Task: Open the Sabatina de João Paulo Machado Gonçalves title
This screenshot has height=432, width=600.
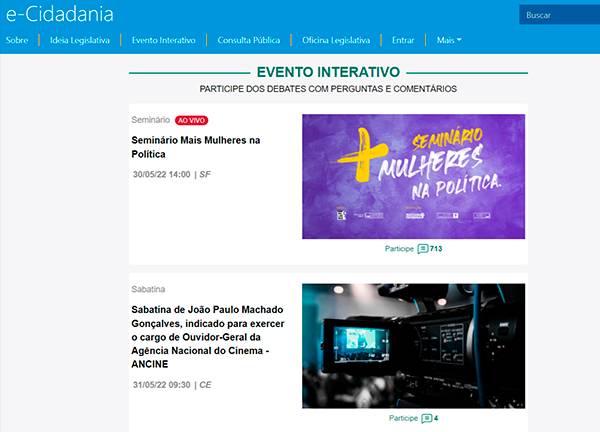Action: coord(205,336)
